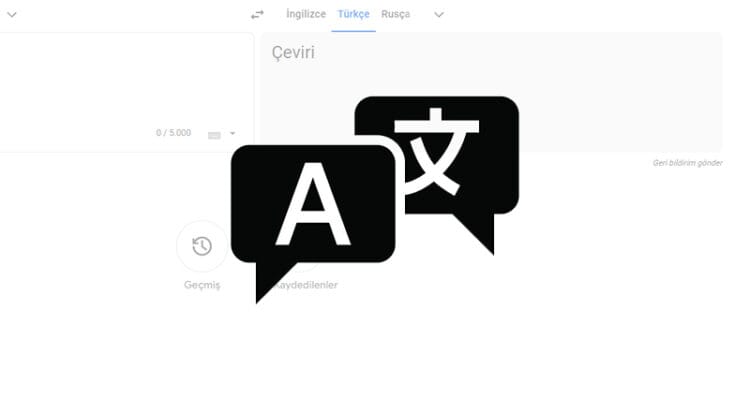Click the speech bubble with 文 character

pos(437,150)
